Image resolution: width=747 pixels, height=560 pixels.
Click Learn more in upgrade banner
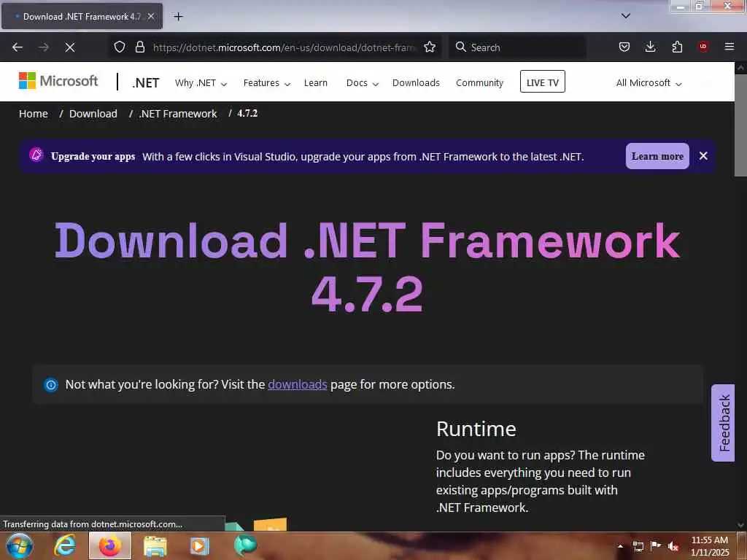(x=657, y=156)
